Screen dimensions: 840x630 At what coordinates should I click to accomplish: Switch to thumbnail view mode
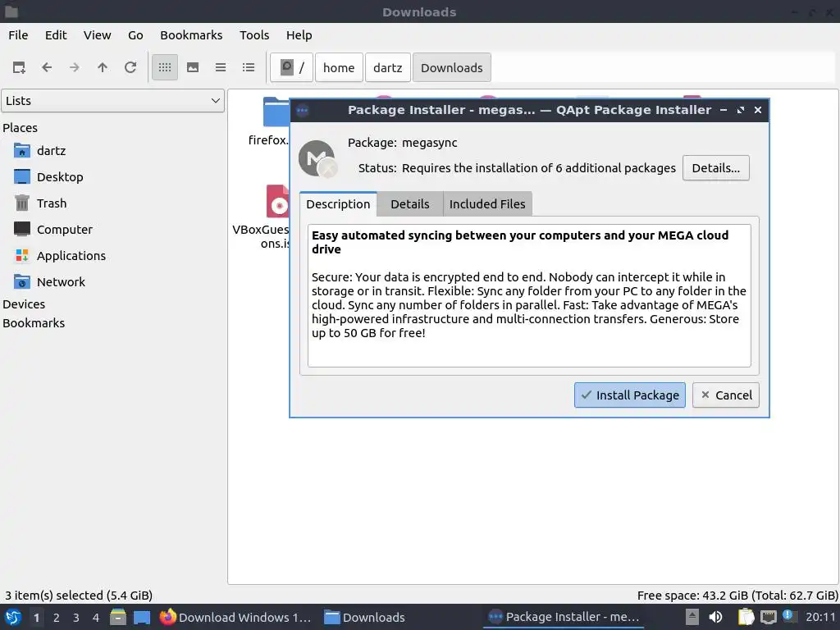[193, 67]
